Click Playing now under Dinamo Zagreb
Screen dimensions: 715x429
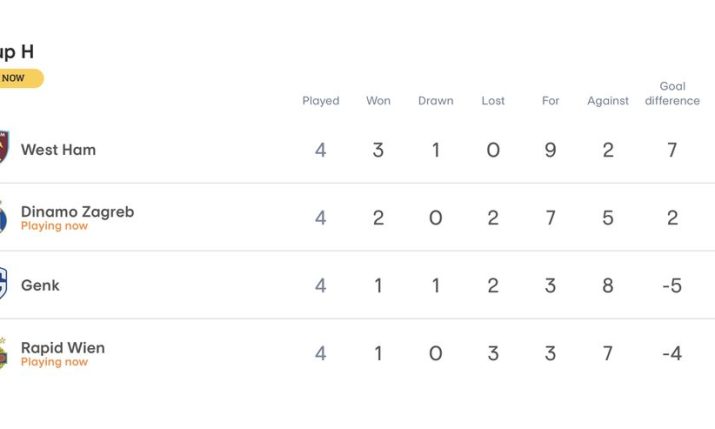tap(54, 226)
